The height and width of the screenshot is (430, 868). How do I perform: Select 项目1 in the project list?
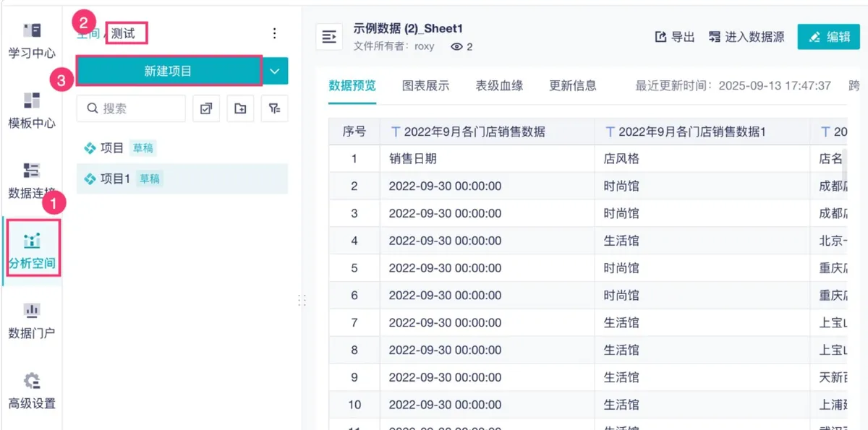182,179
